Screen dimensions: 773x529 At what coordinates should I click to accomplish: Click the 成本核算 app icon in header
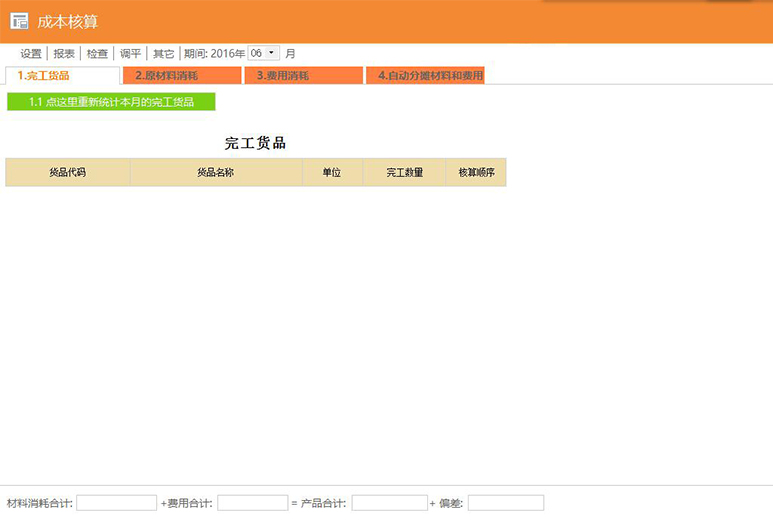click(x=19, y=21)
